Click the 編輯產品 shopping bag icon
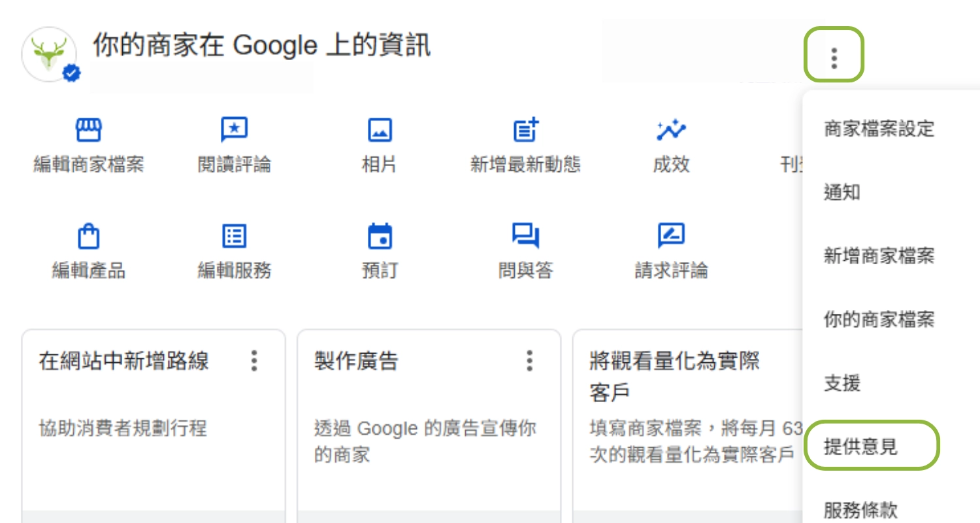Screen dimensions: 980x523 tap(88, 236)
